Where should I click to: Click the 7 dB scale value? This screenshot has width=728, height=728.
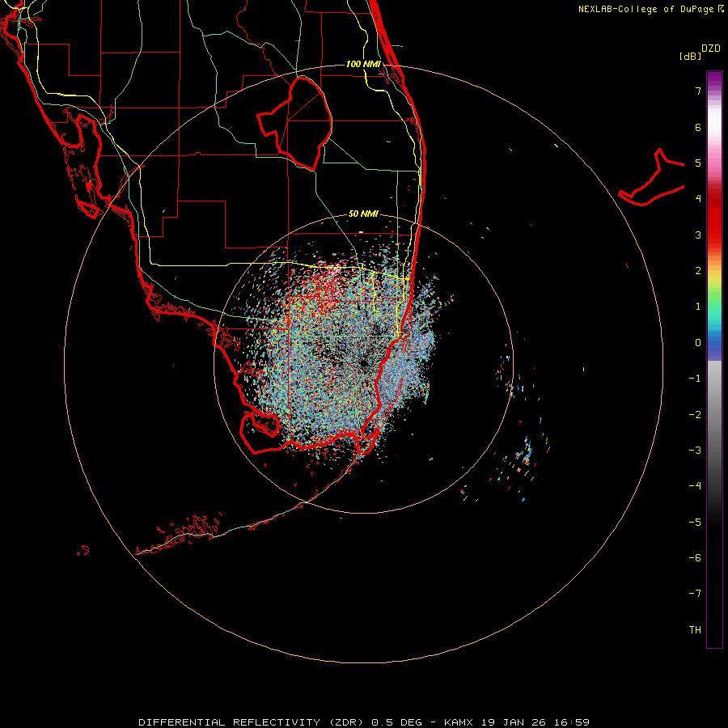pyautogui.click(x=698, y=91)
